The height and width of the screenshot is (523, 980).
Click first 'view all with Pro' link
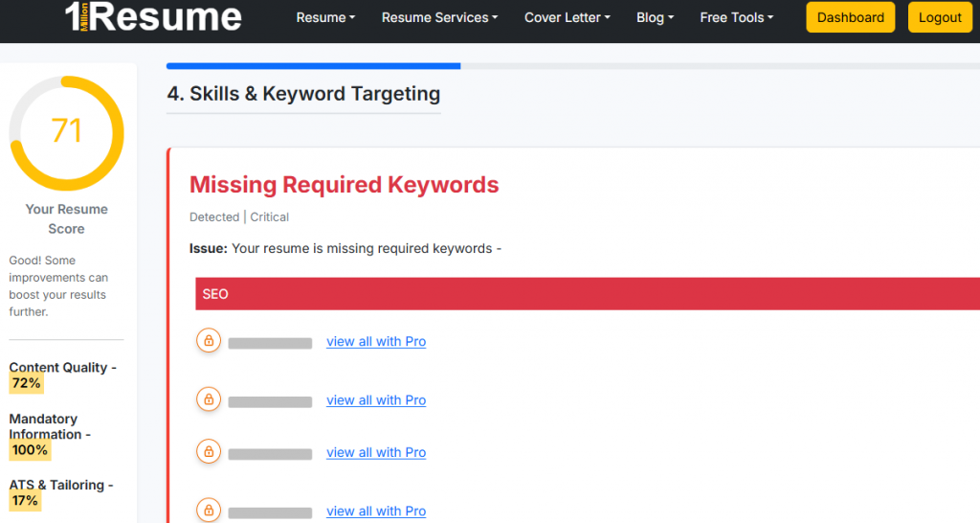point(376,342)
